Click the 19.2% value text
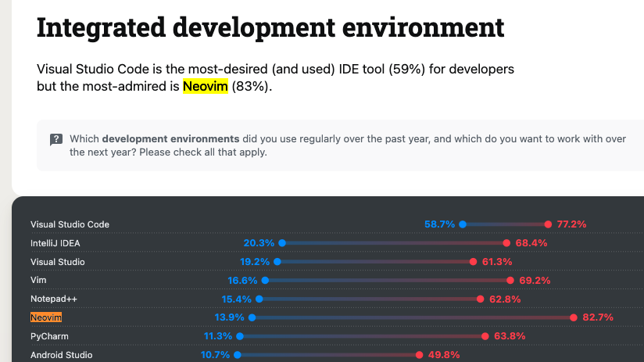 (255, 262)
